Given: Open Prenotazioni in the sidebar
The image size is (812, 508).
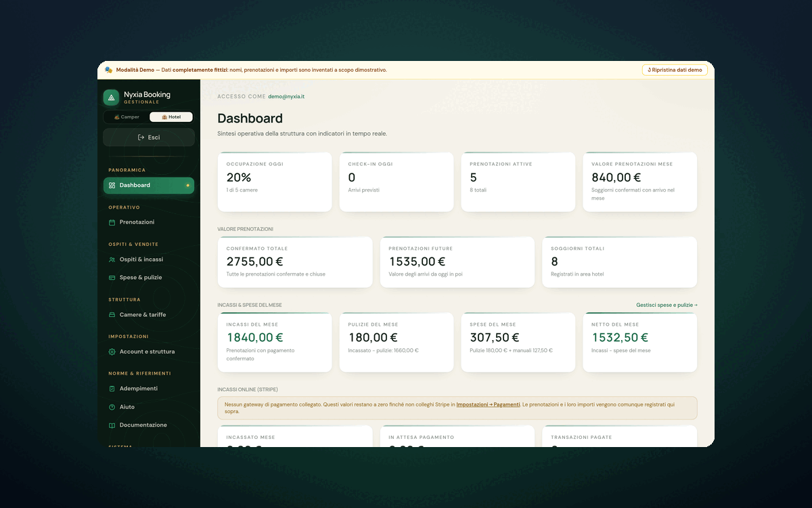Looking at the screenshot, I should point(149,222).
